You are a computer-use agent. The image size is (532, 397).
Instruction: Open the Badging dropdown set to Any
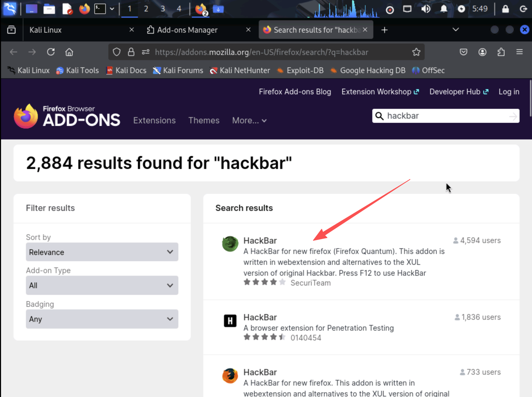(102, 319)
